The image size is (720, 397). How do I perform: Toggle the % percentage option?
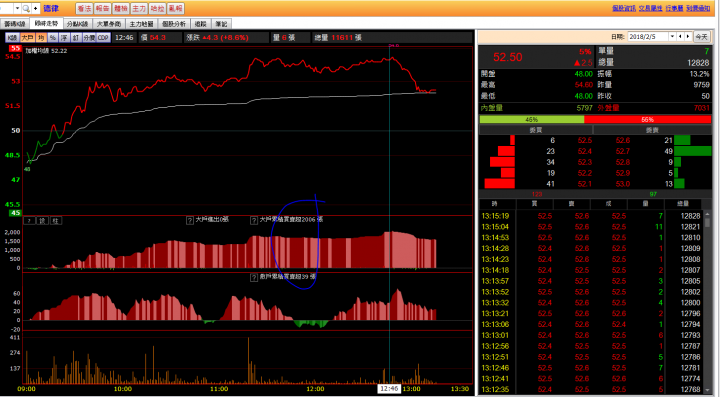(53, 38)
